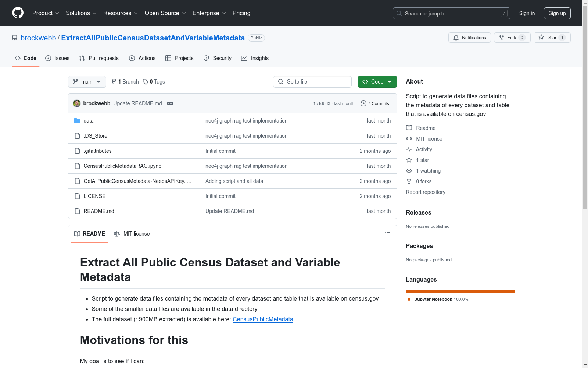588x368 pixels.
Task: Open the CensusPublicMetadata link in README
Action: click(263, 319)
